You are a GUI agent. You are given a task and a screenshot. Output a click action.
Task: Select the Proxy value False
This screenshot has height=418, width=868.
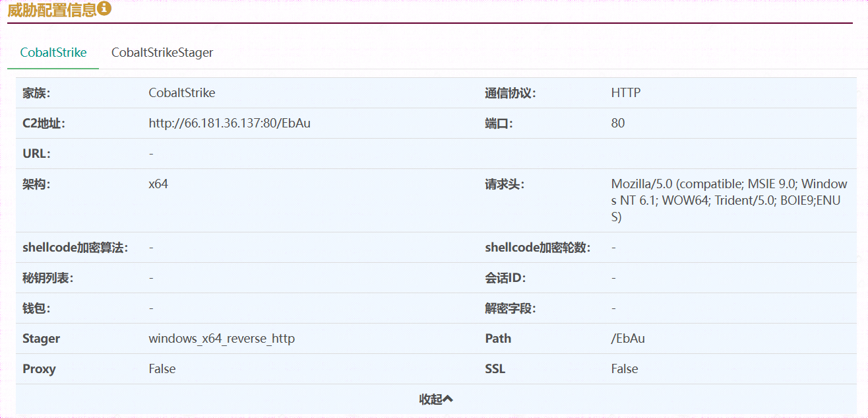[x=162, y=369]
